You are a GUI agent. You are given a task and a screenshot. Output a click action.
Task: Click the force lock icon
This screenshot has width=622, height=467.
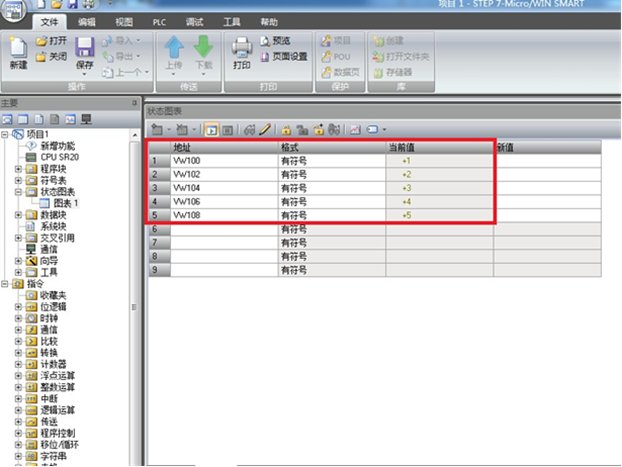[x=286, y=129]
